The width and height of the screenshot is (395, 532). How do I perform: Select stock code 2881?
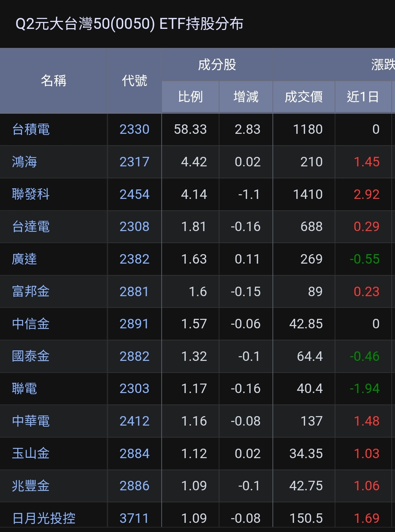(134, 291)
